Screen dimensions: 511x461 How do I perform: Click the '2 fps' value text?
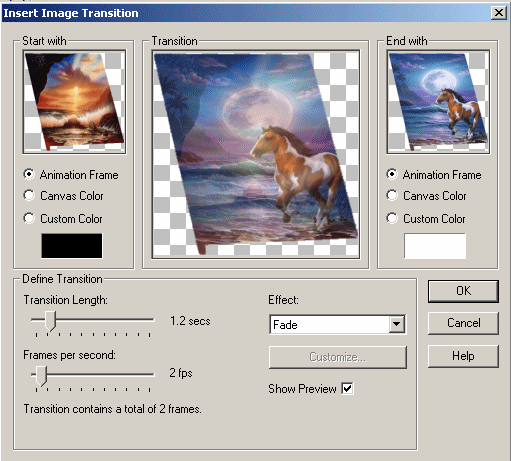[x=181, y=373]
